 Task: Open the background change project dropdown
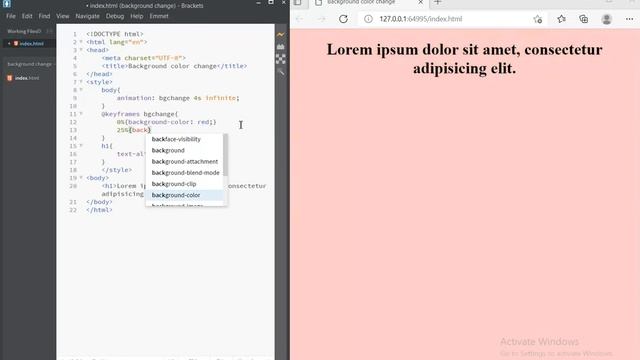30,64
